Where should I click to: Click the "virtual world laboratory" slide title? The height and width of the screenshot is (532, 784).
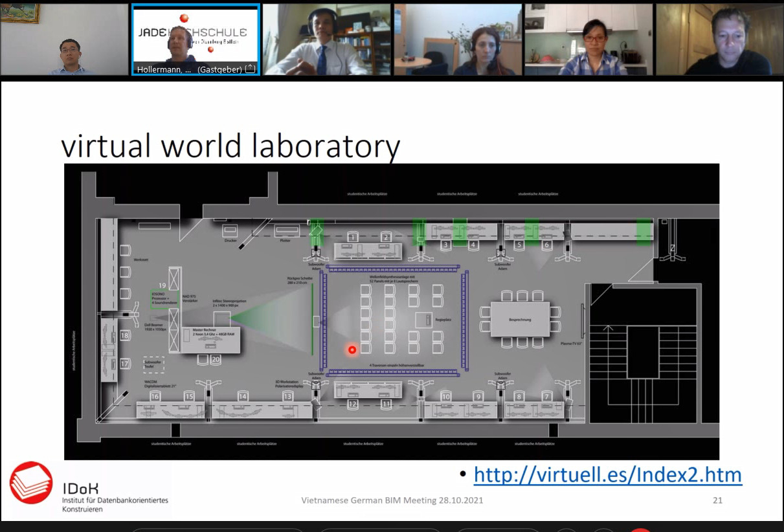[230, 146]
